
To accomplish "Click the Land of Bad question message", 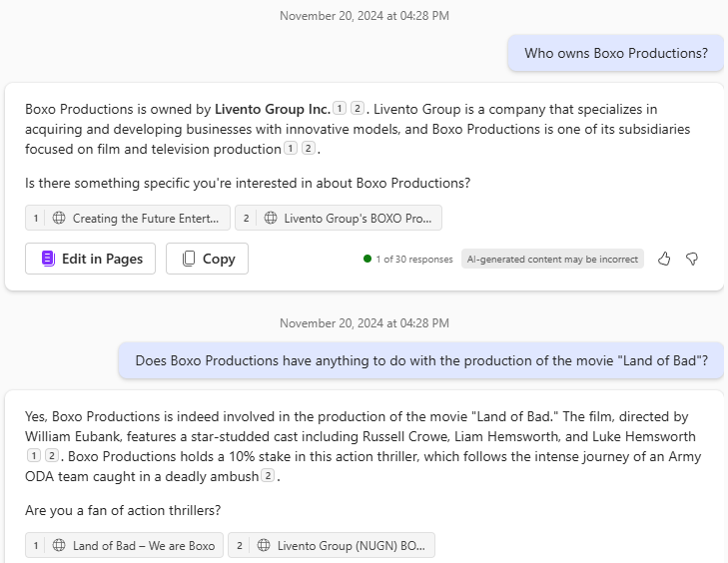I will 421,360.
